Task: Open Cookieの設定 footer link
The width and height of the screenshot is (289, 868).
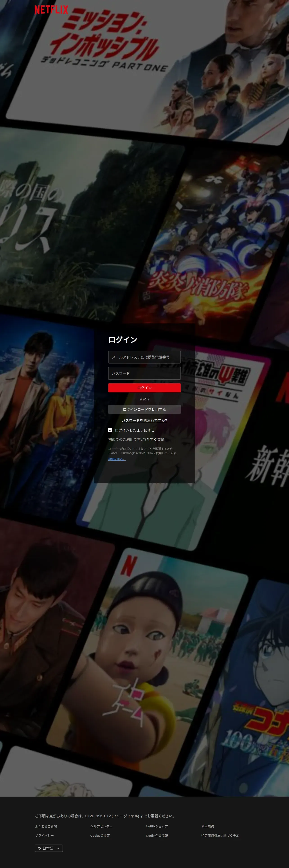Action: pos(100,835)
